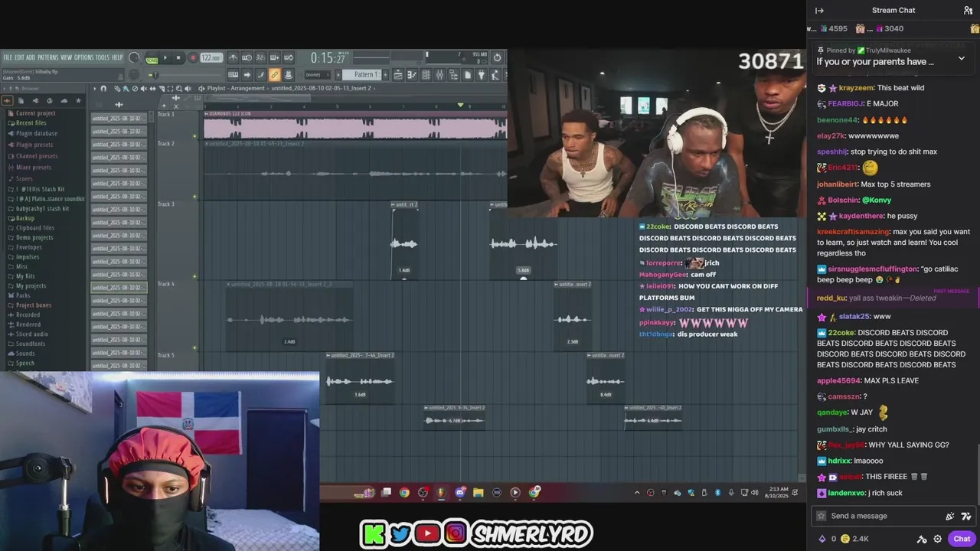This screenshot has width=980, height=551.
Task: Click the browser starred favorites tab icon
Action: [x=78, y=101]
